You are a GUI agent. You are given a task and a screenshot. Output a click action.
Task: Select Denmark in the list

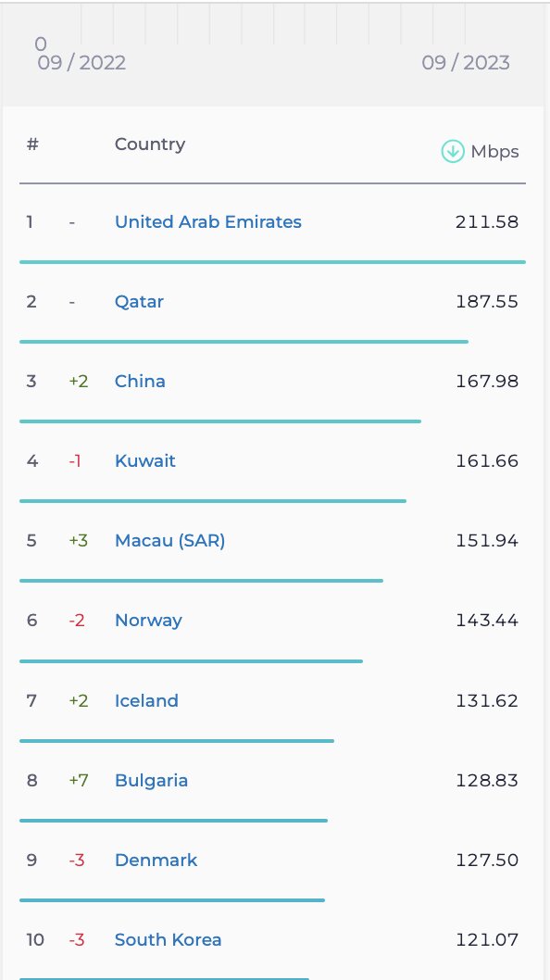pos(156,861)
